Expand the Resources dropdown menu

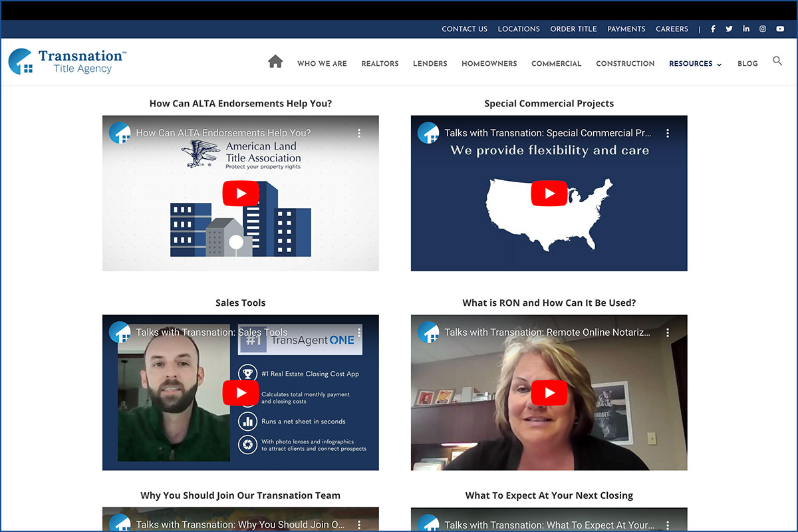[x=695, y=64]
